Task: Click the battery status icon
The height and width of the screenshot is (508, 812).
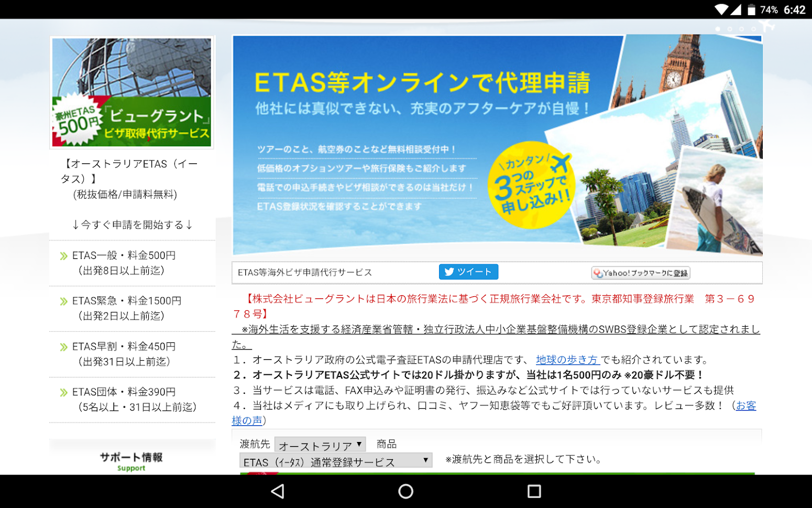Action: (x=751, y=10)
